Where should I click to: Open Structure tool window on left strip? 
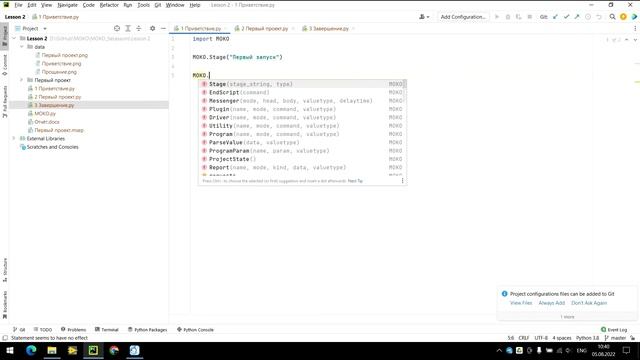click(x=4, y=270)
